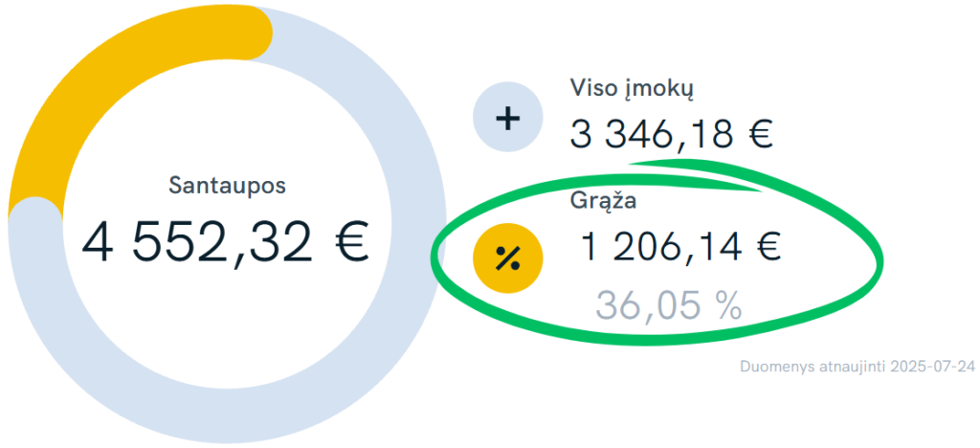Click the 1 206,14 € return amount
980x448 pixels.
click(x=680, y=246)
